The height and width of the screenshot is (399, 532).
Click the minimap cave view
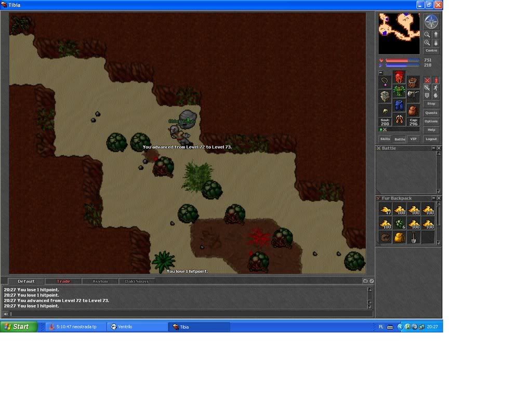tap(399, 34)
